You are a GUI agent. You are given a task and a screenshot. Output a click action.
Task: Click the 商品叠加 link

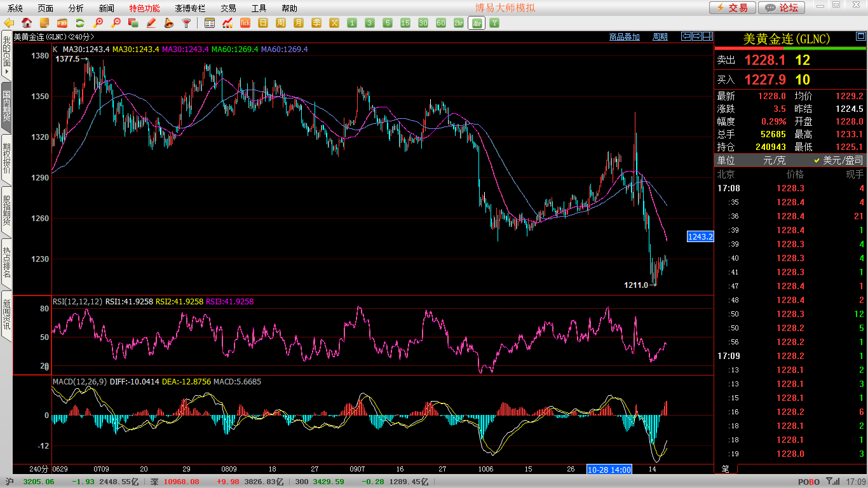pyautogui.click(x=624, y=37)
